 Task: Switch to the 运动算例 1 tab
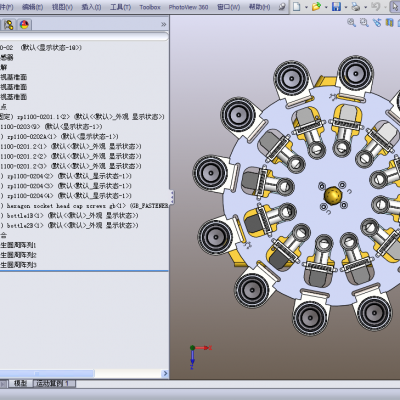54,384
